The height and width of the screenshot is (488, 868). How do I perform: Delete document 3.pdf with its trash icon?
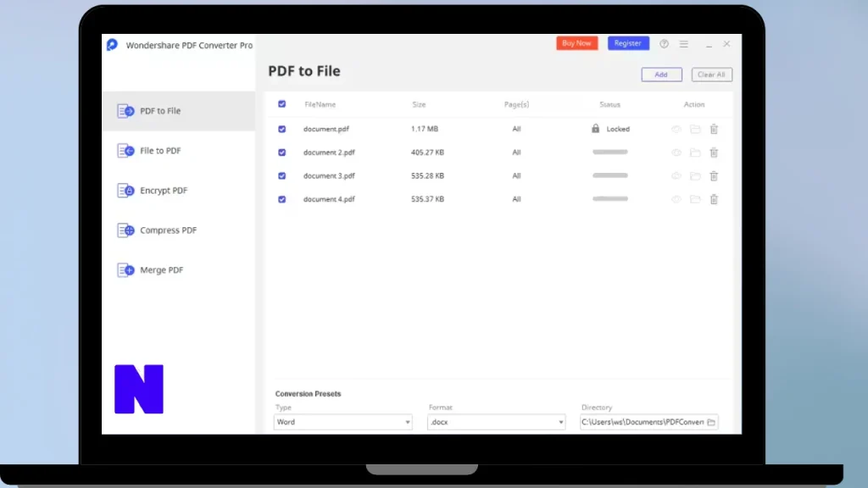714,176
